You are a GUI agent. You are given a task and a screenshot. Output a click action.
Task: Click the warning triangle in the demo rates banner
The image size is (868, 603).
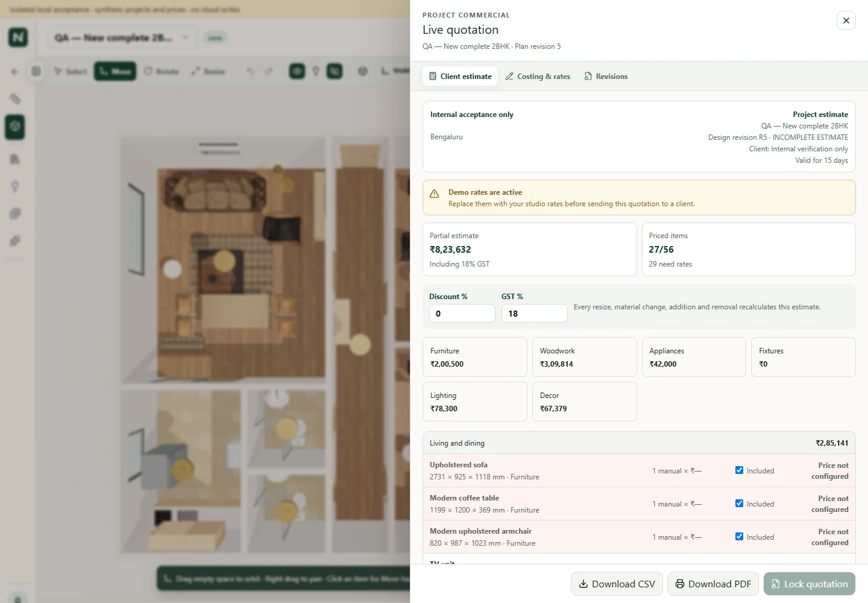pyautogui.click(x=434, y=194)
